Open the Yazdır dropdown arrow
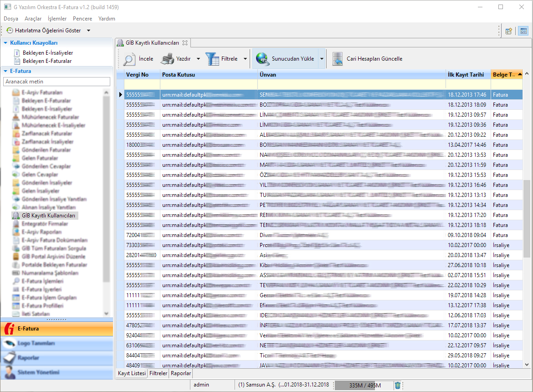The width and height of the screenshot is (533, 392). pyautogui.click(x=198, y=59)
